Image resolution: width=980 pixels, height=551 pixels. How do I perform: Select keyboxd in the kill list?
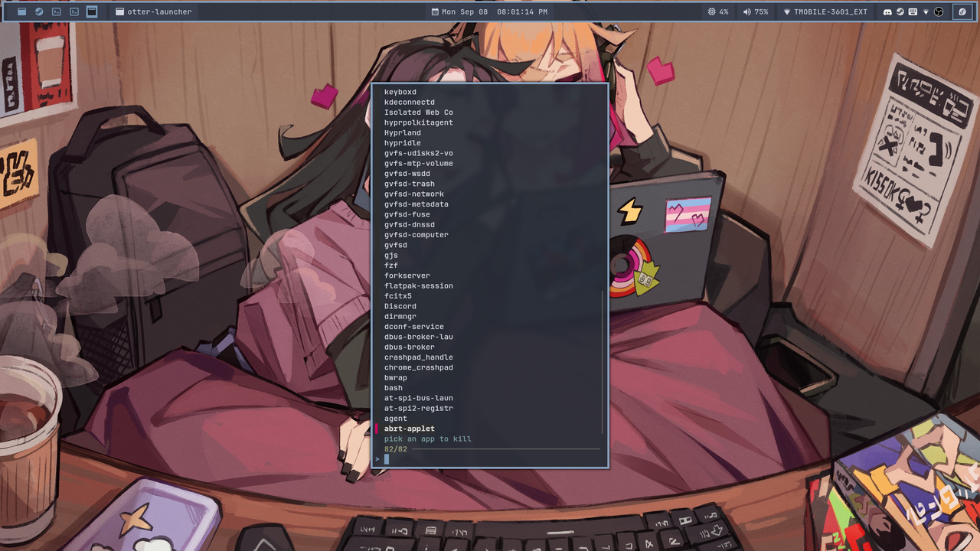coord(400,92)
